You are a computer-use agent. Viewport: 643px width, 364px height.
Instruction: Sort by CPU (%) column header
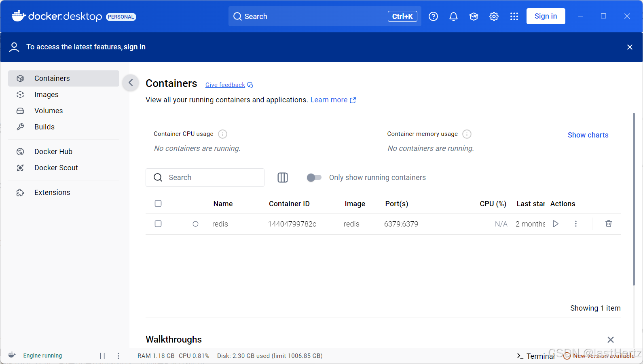click(x=493, y=204)
